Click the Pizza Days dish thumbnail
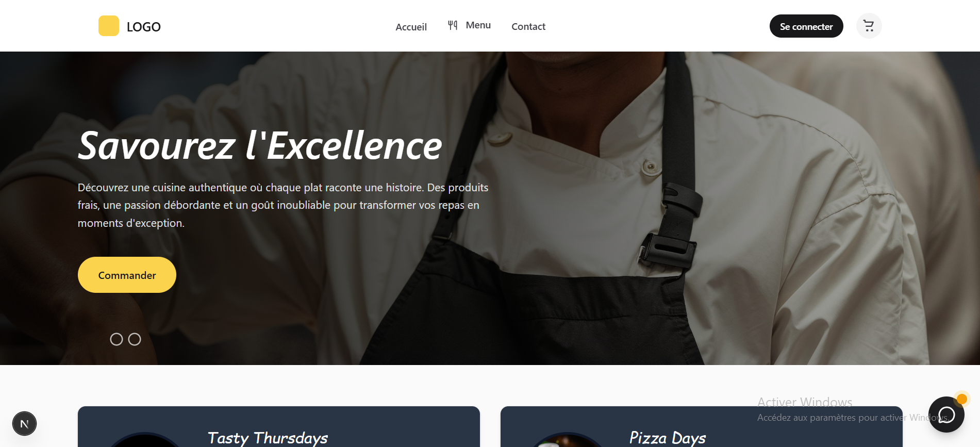This screenshot has height=447, width=980. pyautogui.click(x=568, y=440)
